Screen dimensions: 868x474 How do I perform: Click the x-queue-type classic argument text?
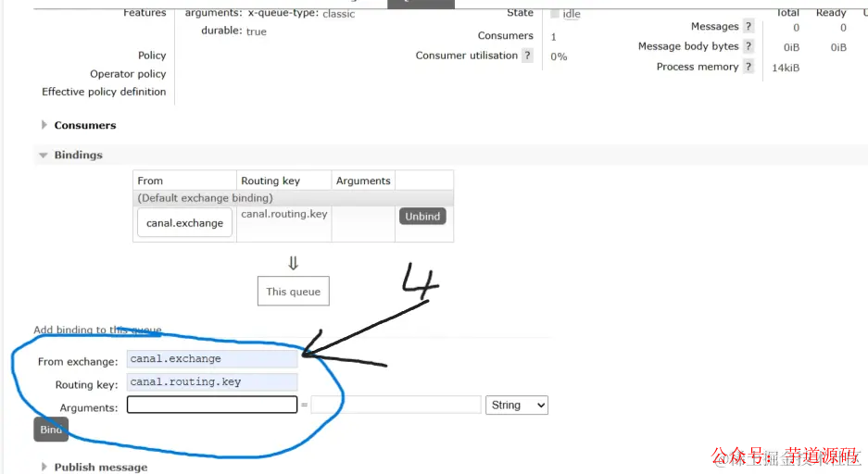(301, 13)
